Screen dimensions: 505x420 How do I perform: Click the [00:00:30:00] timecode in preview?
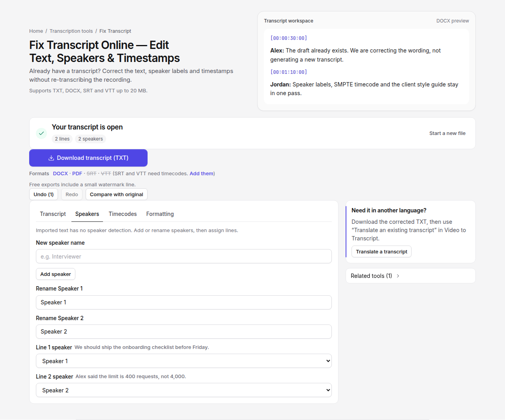[289, 38]
